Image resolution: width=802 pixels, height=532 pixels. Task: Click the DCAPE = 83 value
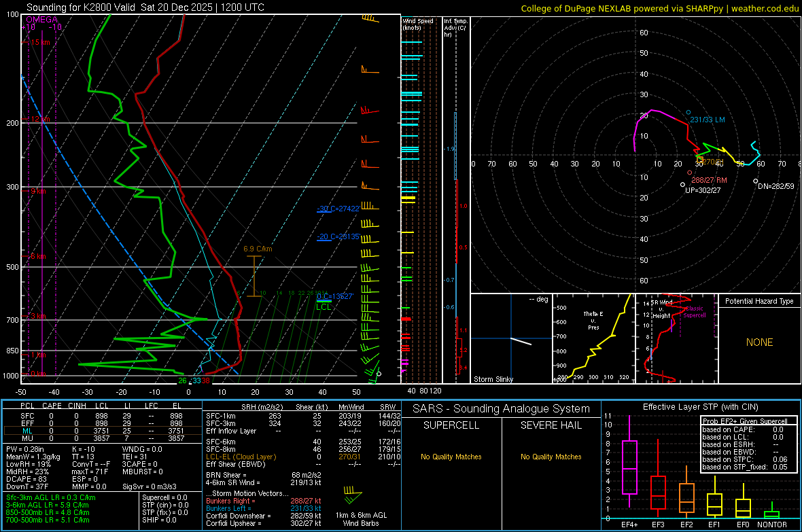[x=26, y=479]
